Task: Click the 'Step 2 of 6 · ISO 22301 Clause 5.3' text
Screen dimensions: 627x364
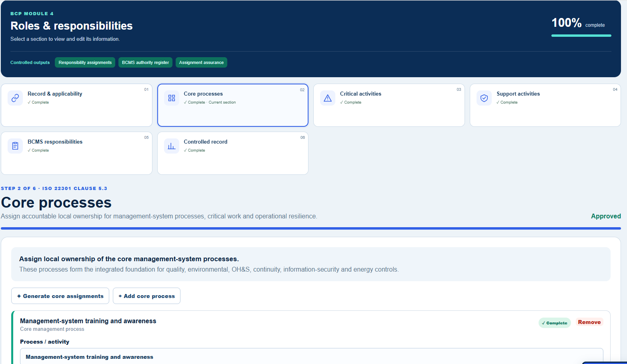Action: click(54, 188)
